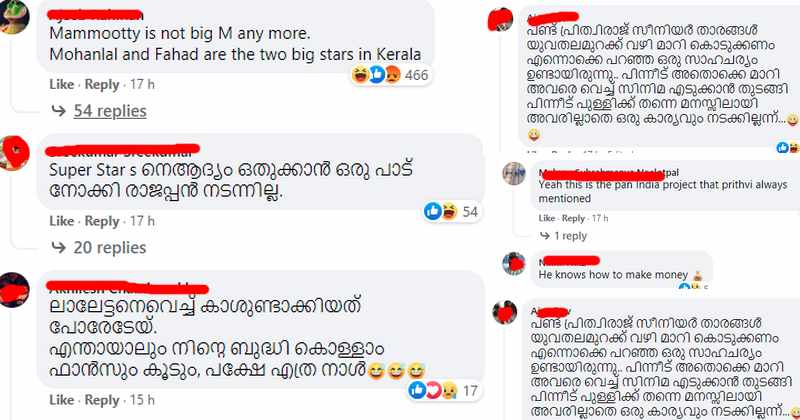Like the comment posted 15 h ago

(x=62, y=400)
